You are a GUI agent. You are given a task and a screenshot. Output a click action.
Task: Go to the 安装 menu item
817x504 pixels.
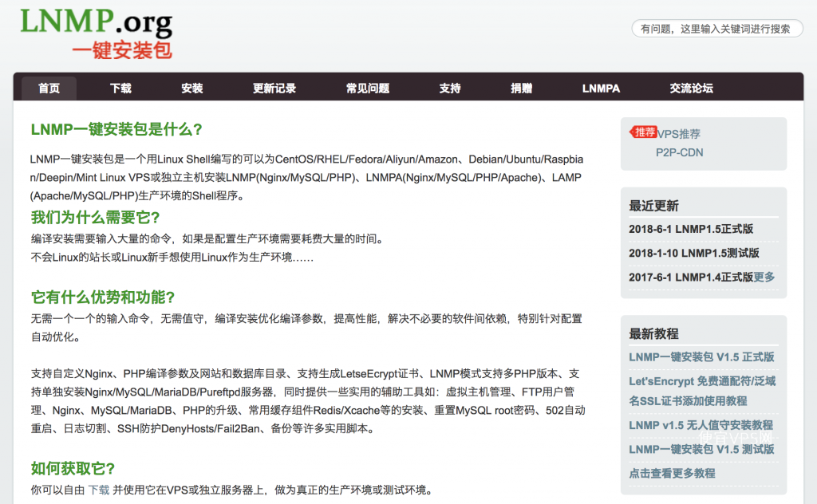192,88
